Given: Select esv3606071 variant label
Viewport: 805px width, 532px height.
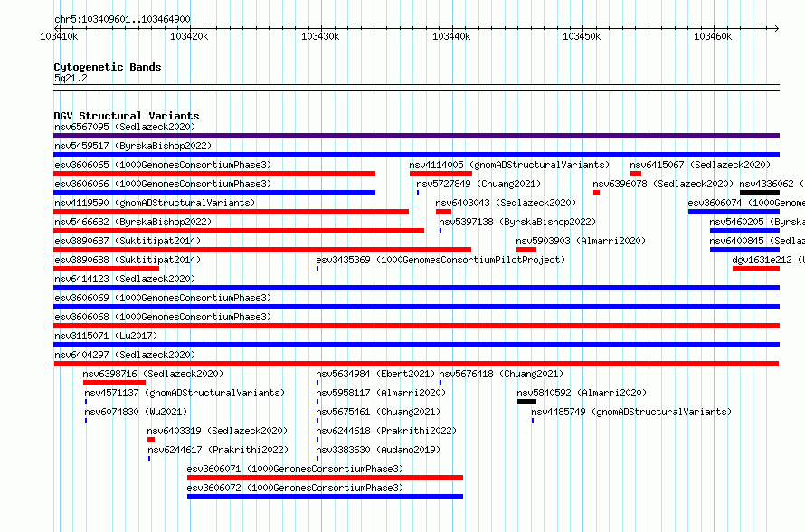Looking at the screenshot, I should click(295, 469).
